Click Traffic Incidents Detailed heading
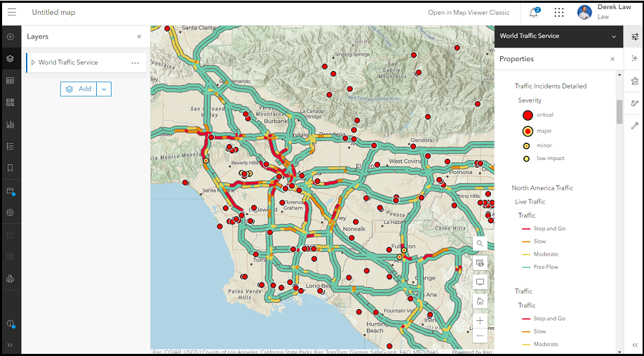This screenshot has height=356, width=644. [551, 86]
